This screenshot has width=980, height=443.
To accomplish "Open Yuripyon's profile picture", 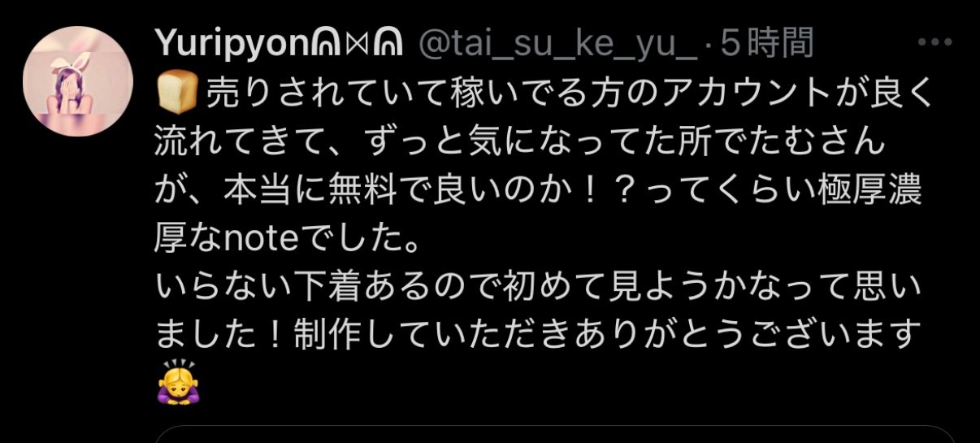I will pyautogui.click(x=77, y=81).
